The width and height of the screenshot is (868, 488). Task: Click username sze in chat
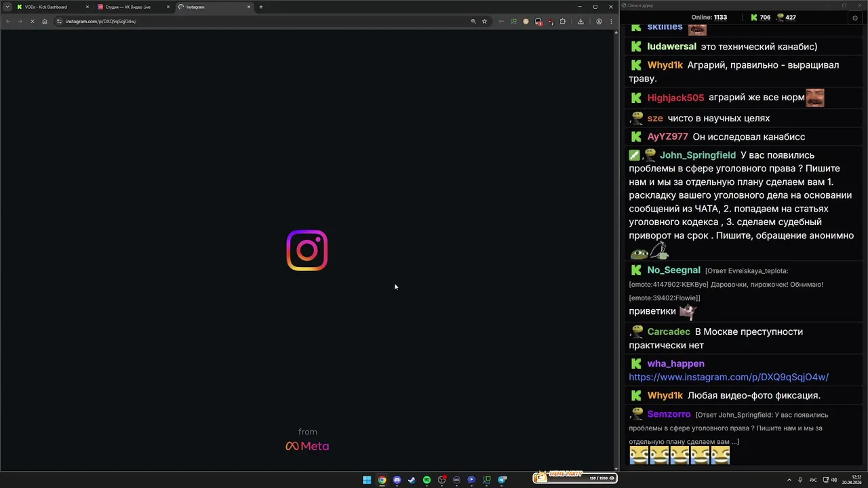pyautogui.click(x=655, y=118)
